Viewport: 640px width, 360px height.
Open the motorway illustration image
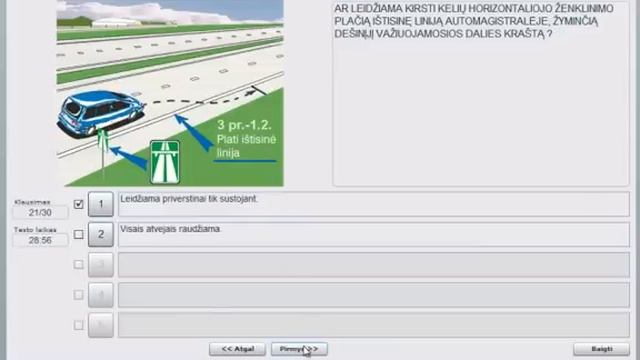[170, 93]
